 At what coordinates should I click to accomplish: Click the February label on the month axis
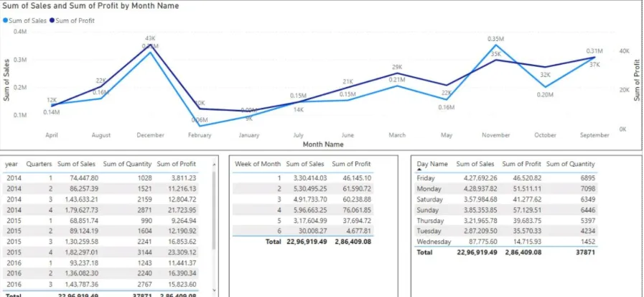point(200,135)
